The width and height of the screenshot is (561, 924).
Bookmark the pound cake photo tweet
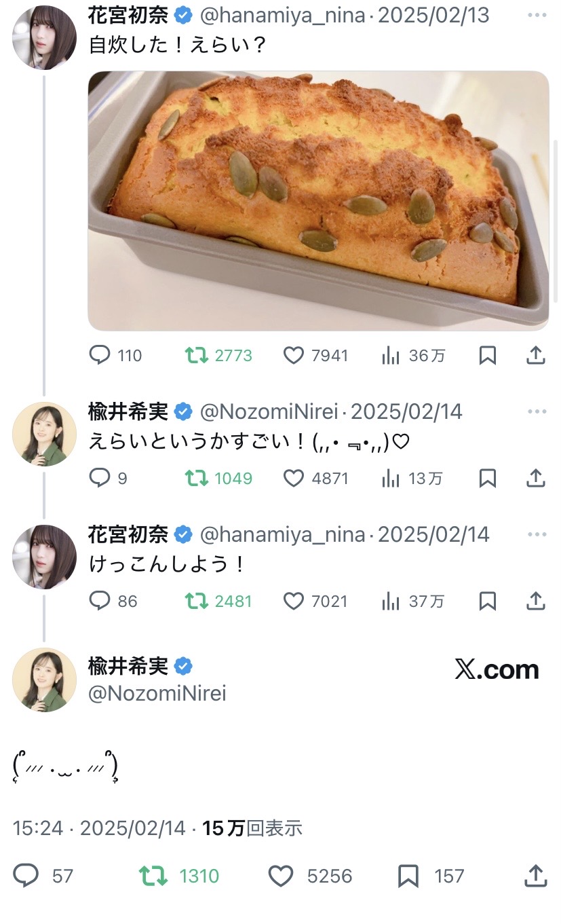pyautogui.click(x=487, y=355)
